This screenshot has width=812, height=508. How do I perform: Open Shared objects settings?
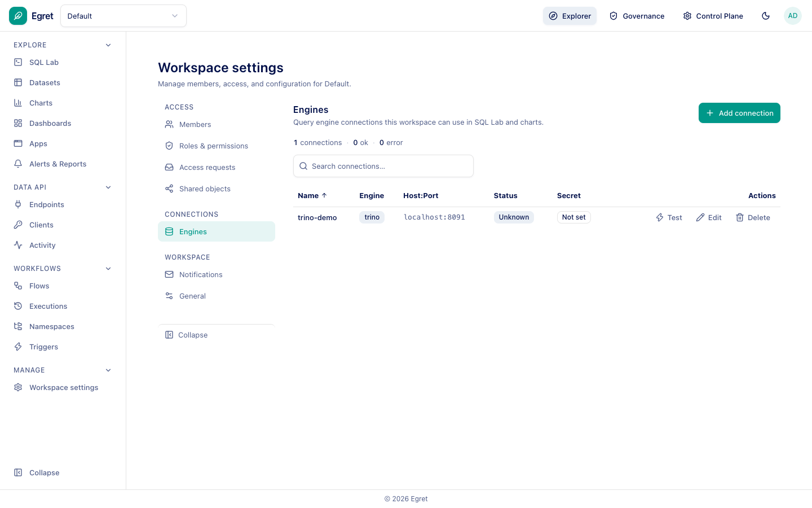(217, 189)
